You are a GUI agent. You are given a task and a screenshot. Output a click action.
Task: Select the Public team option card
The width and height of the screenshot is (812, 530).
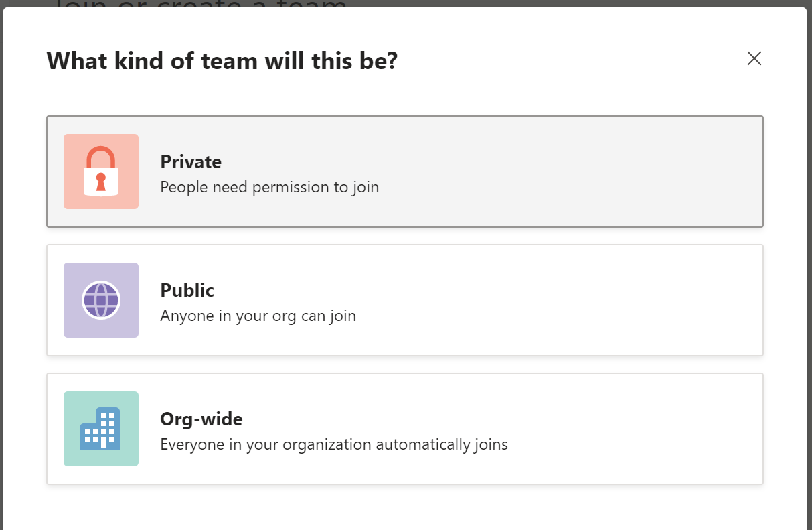click(x=405, y=300)
